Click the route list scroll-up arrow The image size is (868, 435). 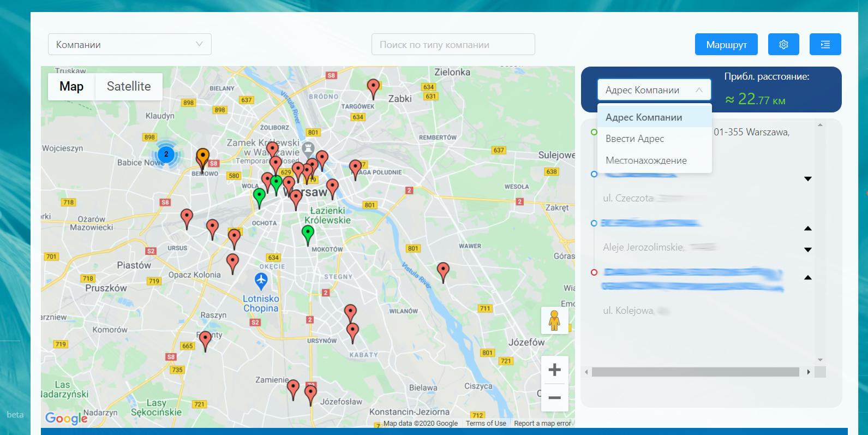click(820, 126)
